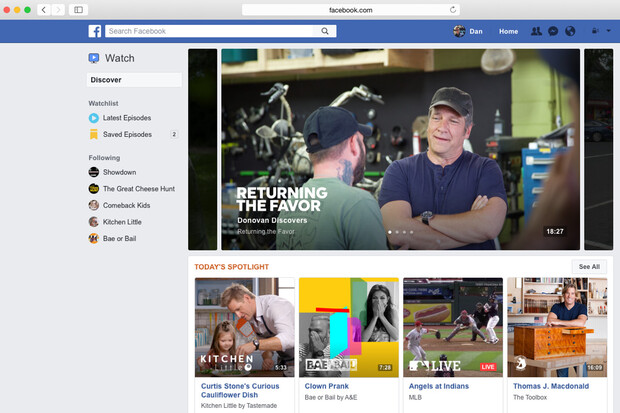The height and width of the screenshot is (413, 620).
Task: Open the Kitchen Little video thumbnail
Action: pyautogui.click(x=245, y=327)
